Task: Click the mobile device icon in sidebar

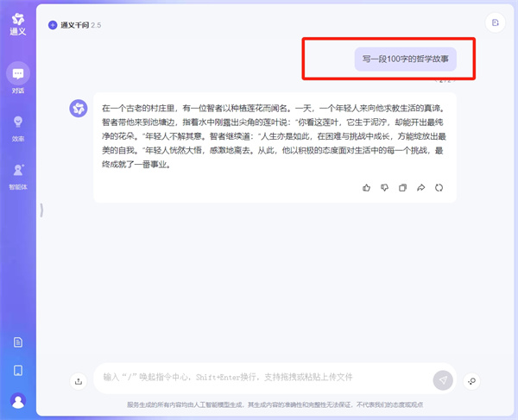Action: (17, 371)
